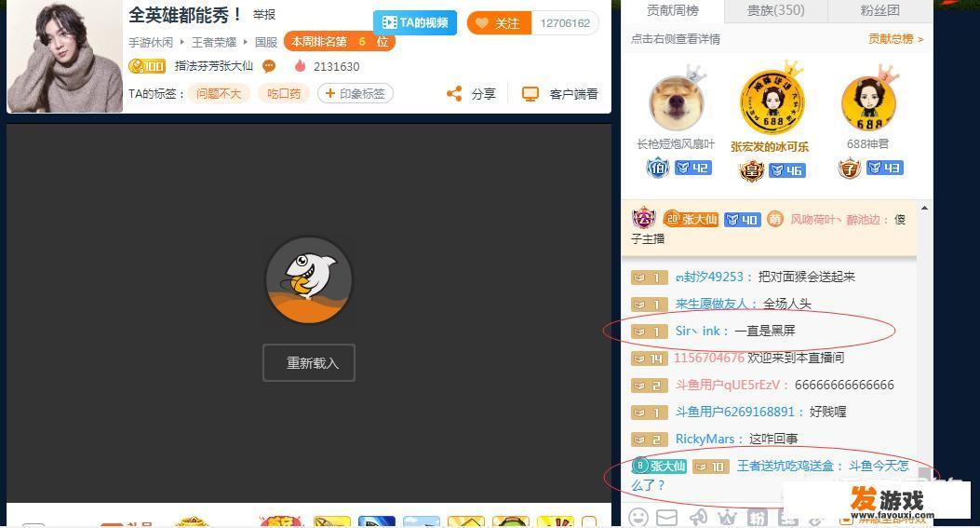
Task: Switch to 贡献周榜 tab
Action: pyautogui.click(x=673, y=10)
